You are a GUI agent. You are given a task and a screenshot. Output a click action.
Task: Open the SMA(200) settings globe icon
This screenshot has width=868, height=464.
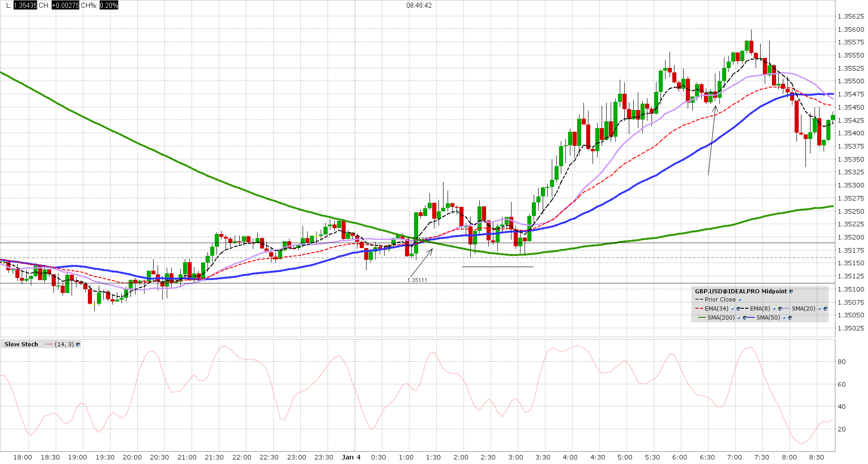point(745,318)
